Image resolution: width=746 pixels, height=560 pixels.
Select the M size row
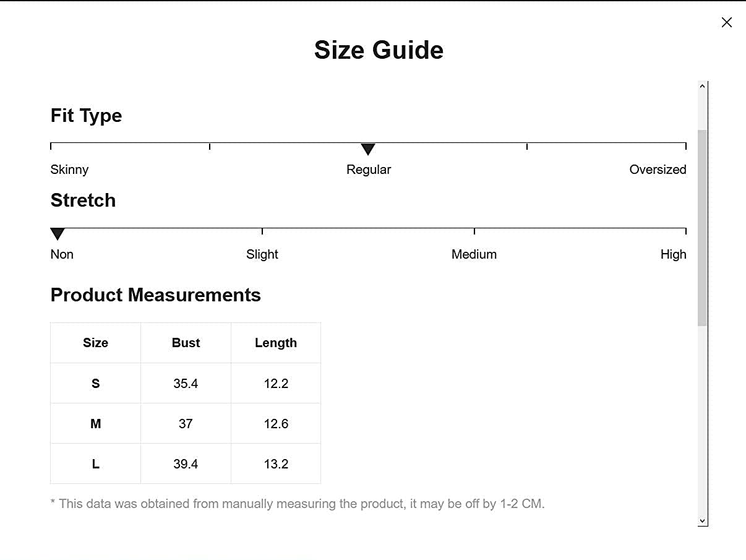[x=95, y=424]
